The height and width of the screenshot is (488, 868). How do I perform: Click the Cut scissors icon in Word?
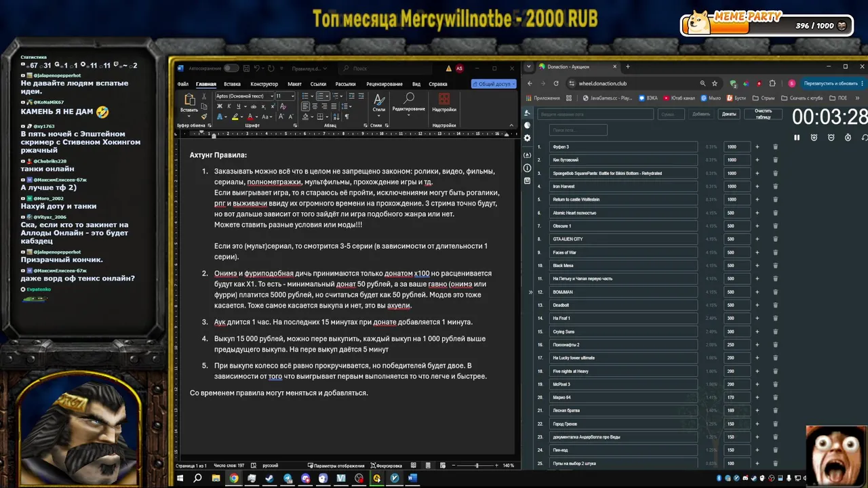coord(204,96)
